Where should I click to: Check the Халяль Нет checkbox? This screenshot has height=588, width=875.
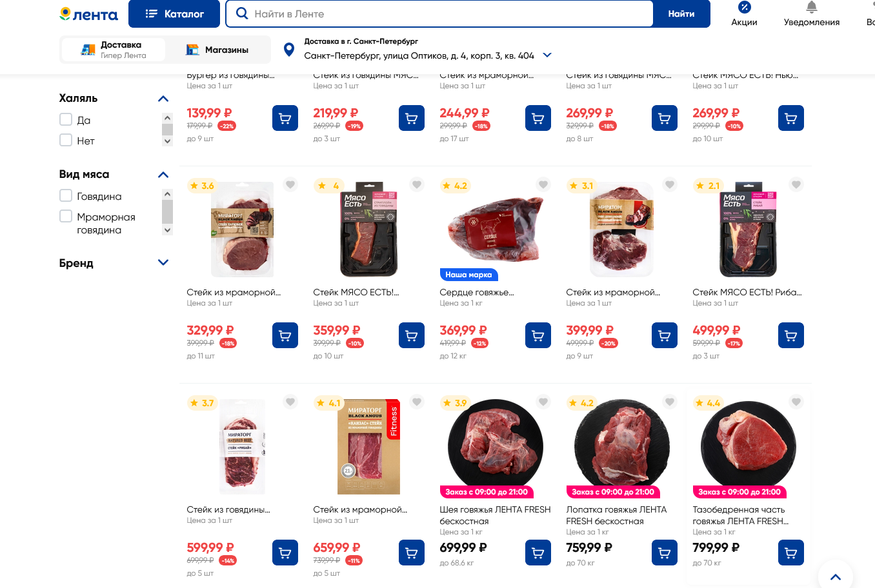point(66,140)
